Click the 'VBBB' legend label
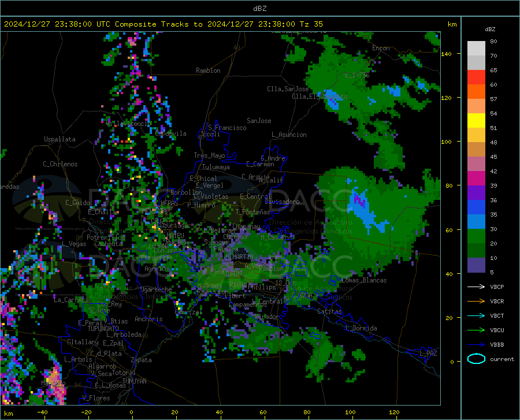Screen dimensions: 520x420 497,344
